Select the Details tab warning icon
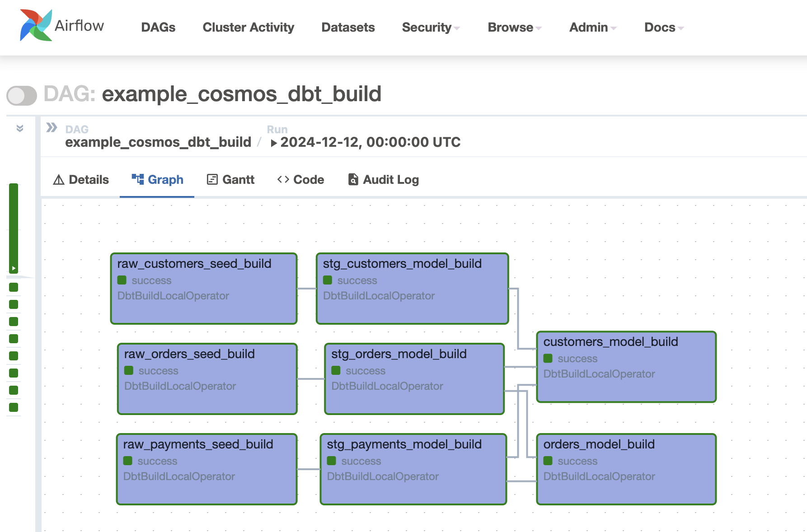The height and width of the screenshot is (532, 807). point(58,179)
